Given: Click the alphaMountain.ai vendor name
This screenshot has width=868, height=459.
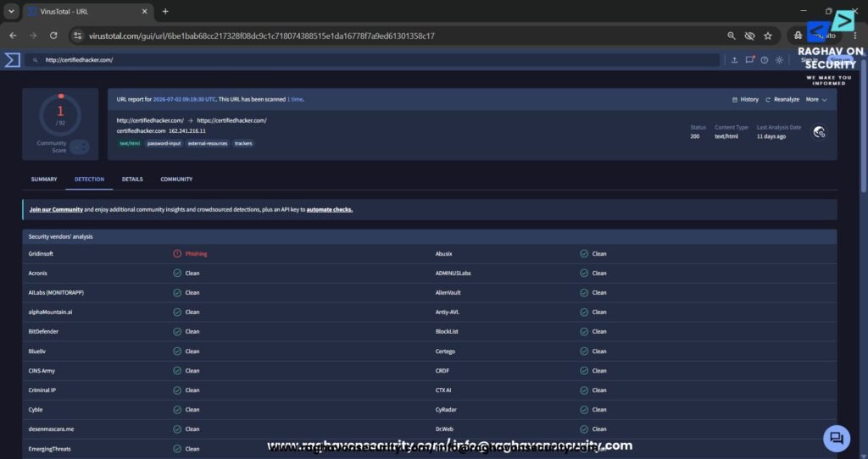Looking at the screenshot, I should coord(50,312).
